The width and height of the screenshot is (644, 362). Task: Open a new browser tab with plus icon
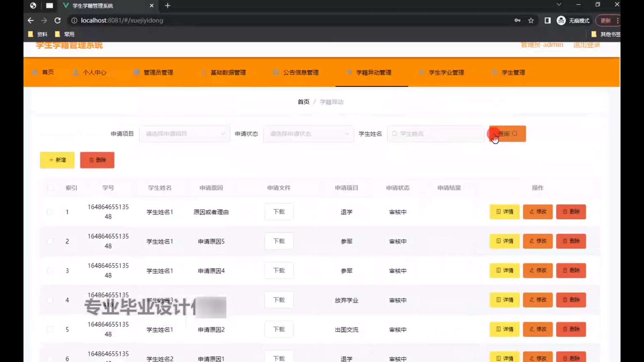click(x=168, y=6)
